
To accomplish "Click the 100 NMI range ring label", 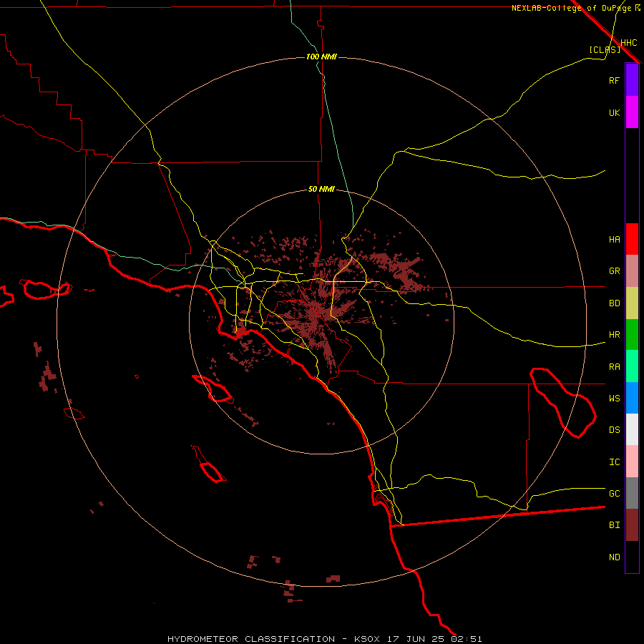I will [321, 57].
